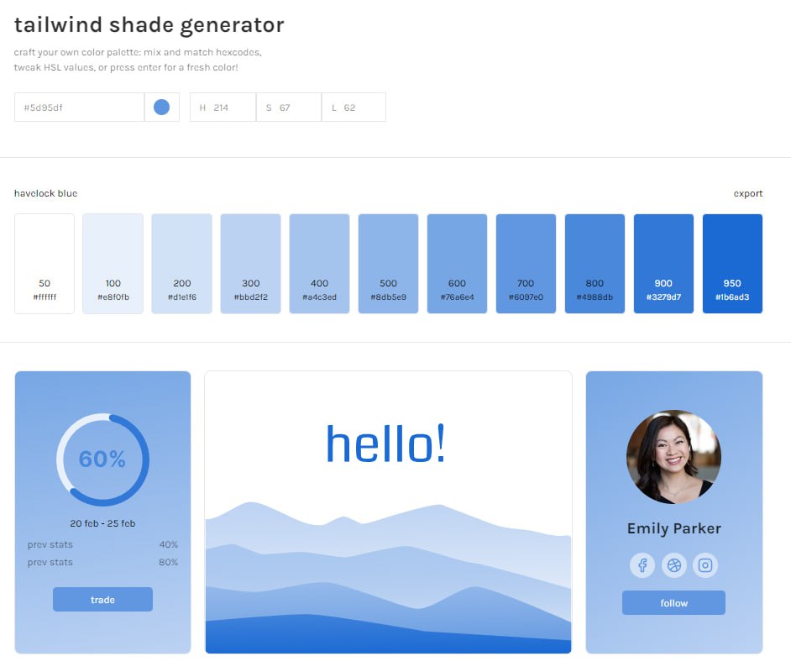Image resolution: width=791 pixels, height=672 pixels.
Task: Click Emily Parker's profile photo
Action: [x=674, y=457]
